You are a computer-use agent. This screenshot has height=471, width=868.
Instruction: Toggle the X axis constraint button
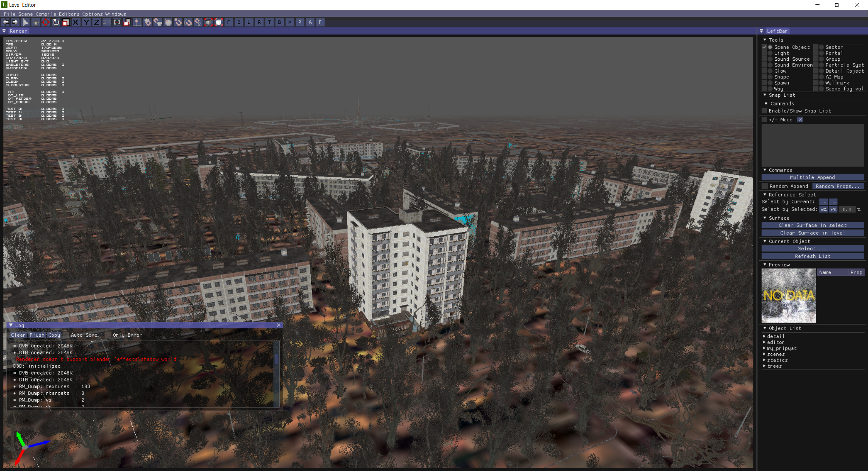[76, 22]
